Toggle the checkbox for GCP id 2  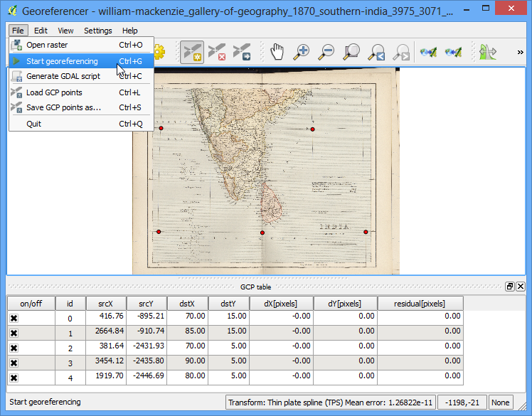[14, 348]
